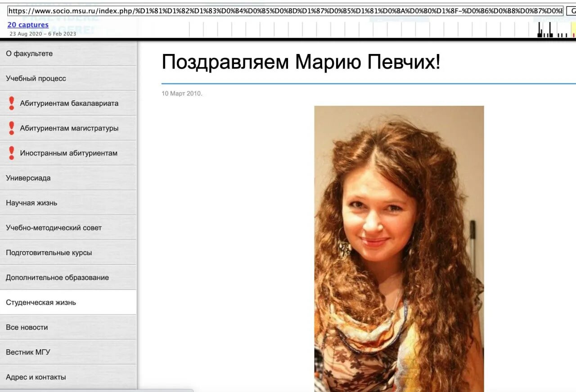The image size is (576, 392).
Task: Open the О факультете menu item
Action: (68, 54)
